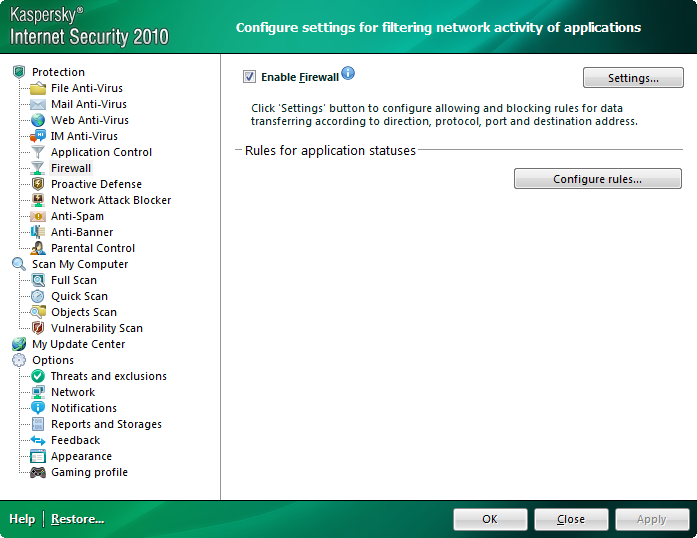Click the Restore... link
Image resolution: width=697 pixels, height=538 pixels.
77,519
